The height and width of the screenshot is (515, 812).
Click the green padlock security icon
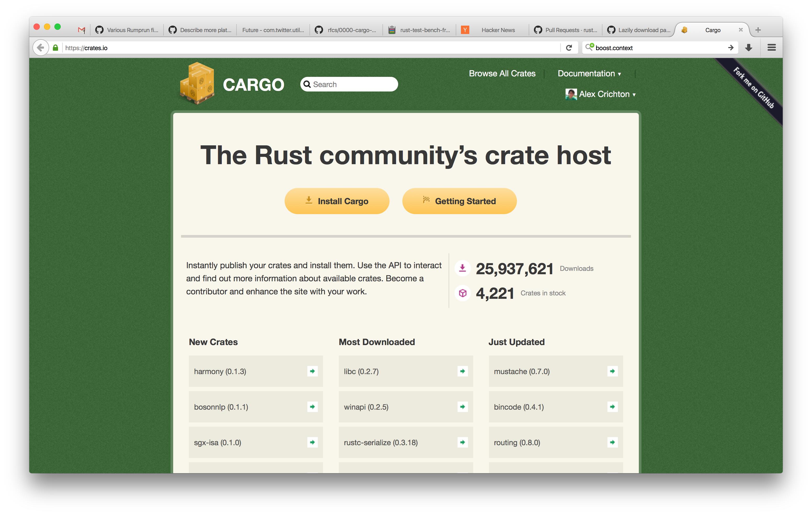(x=56, y=48)
